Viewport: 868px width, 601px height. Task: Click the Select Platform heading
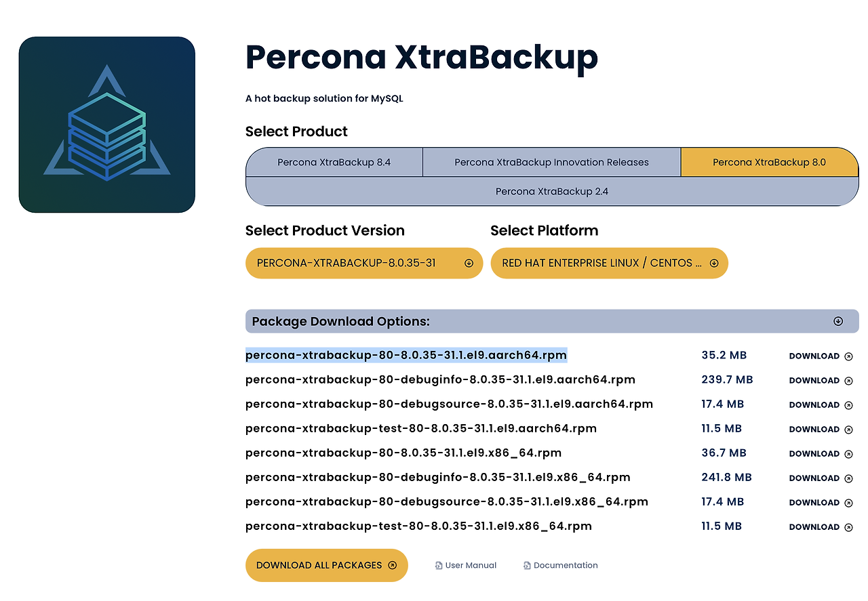pyautogui.click(x=544, y=230)
